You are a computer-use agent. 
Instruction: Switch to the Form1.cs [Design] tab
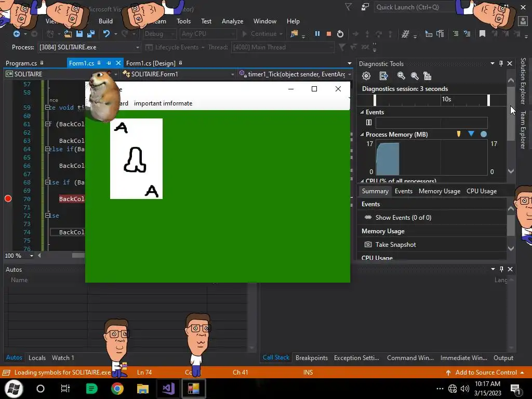(x=151, y=63)
